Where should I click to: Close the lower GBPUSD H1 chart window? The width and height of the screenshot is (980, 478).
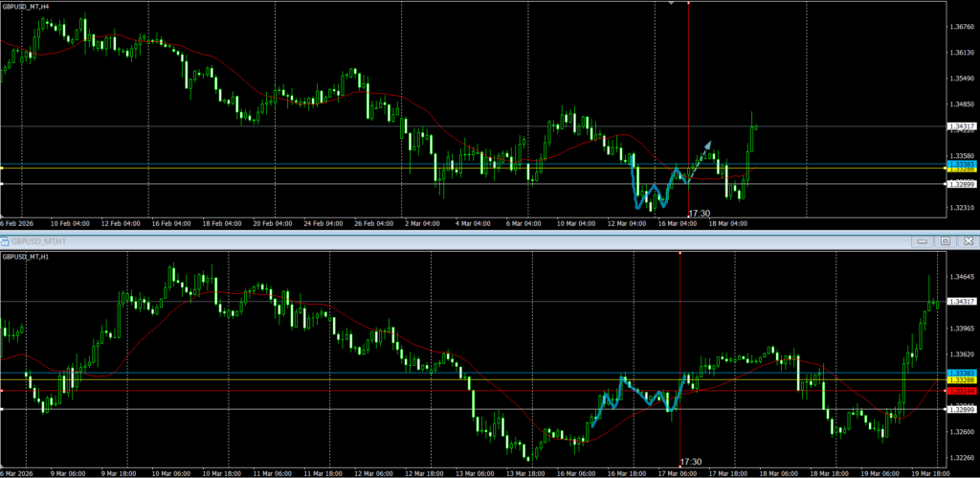tap(966, 241)
